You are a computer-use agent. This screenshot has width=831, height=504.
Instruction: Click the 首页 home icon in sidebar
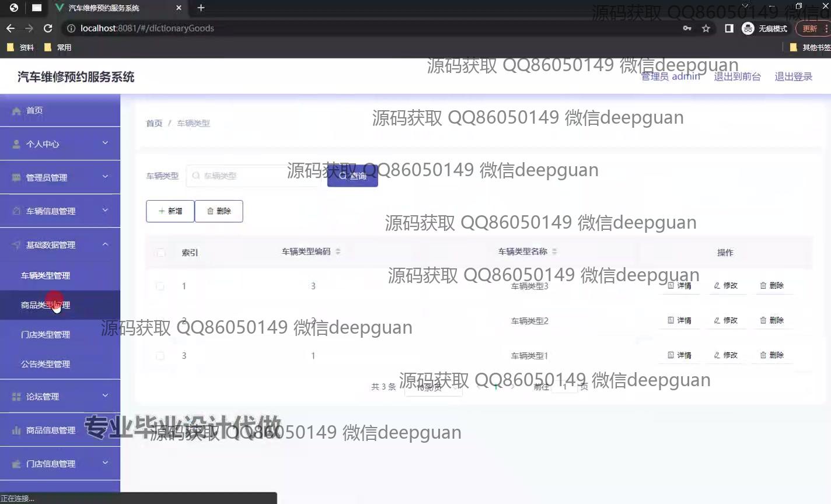pos(16,111)
